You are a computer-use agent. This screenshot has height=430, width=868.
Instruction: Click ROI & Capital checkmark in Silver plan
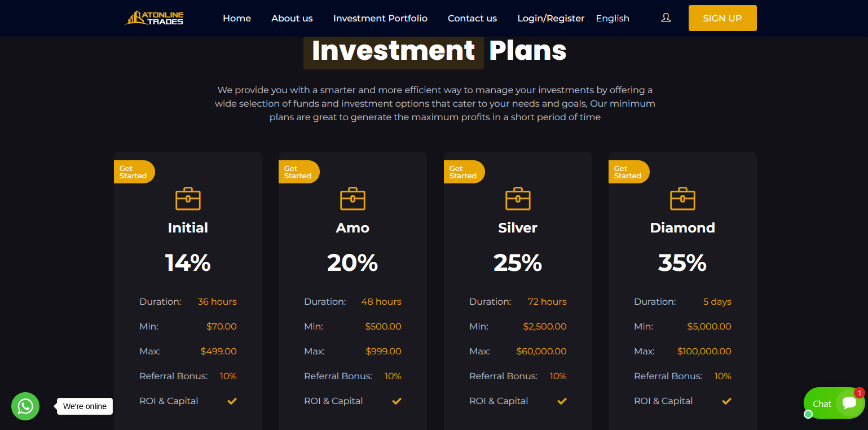point(562,401)
